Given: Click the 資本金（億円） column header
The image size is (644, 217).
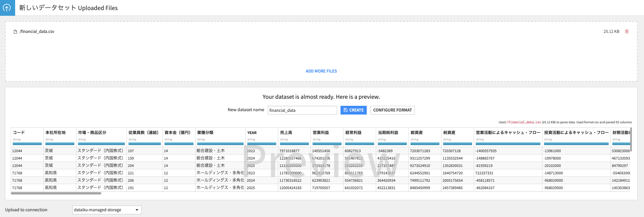Looking at the screenshot, I should 178,133.
